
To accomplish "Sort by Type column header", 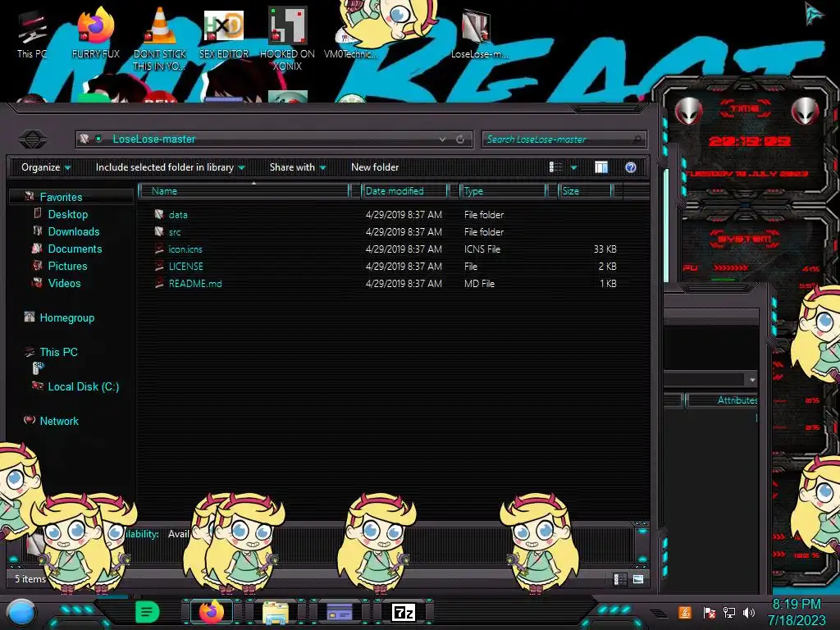I will pos(502,190).
